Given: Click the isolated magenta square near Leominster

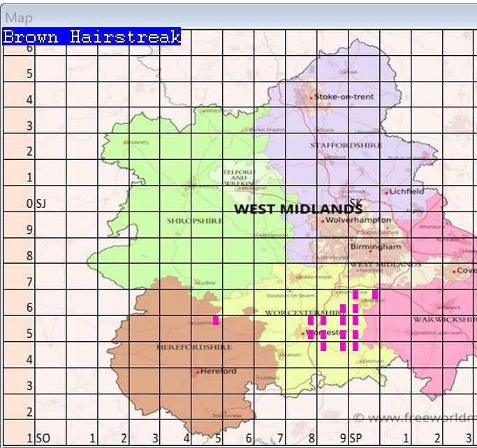Looking at the screenshot, I should click(216, 320).
